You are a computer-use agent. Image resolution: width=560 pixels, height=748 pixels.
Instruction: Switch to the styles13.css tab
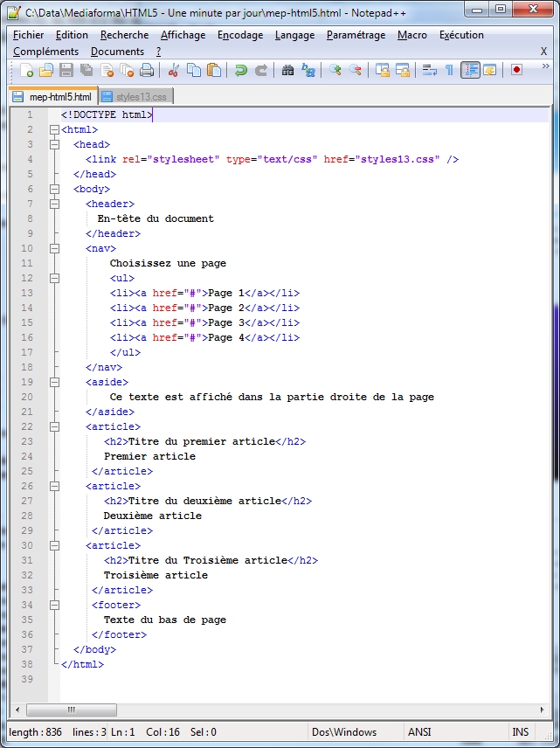click(135, 97)
